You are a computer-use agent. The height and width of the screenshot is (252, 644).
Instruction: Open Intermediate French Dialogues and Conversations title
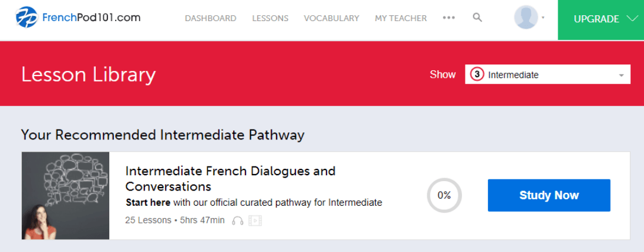tap(230, 179)
